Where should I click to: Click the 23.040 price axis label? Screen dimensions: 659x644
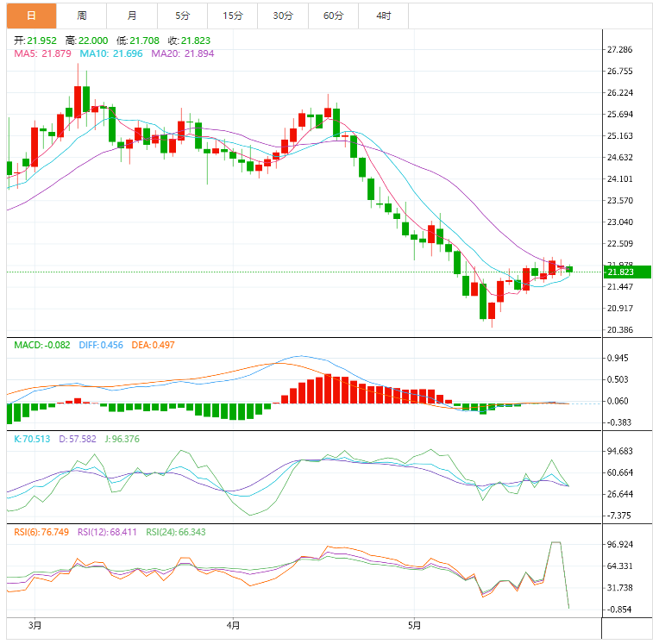pyautogui.click(x=620, y=222)
